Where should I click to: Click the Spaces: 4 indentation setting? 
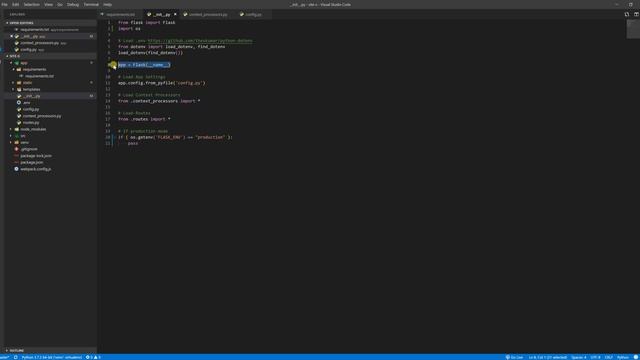coord(578,357)
